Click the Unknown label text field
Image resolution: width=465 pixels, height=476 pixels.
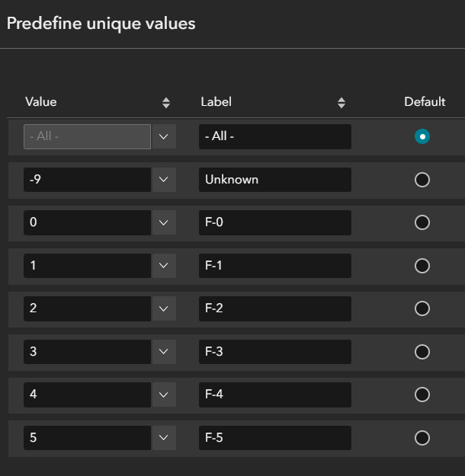[x=274, y=180]
